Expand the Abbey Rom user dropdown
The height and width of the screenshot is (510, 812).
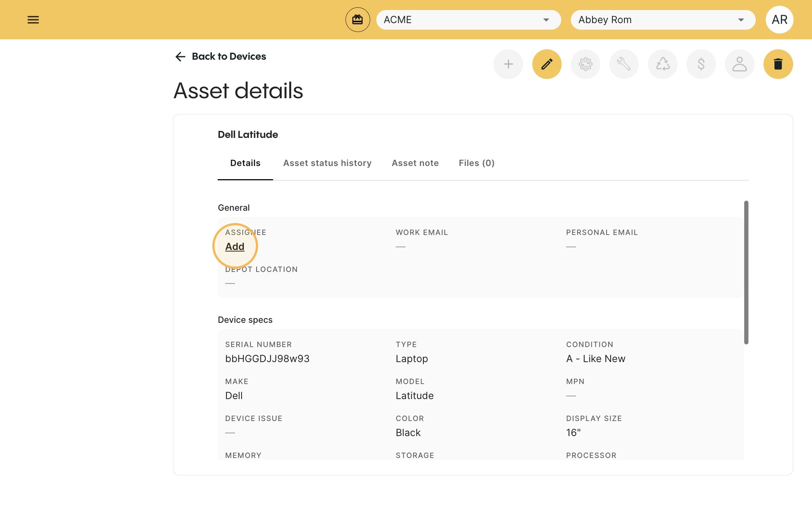[663, 20]
